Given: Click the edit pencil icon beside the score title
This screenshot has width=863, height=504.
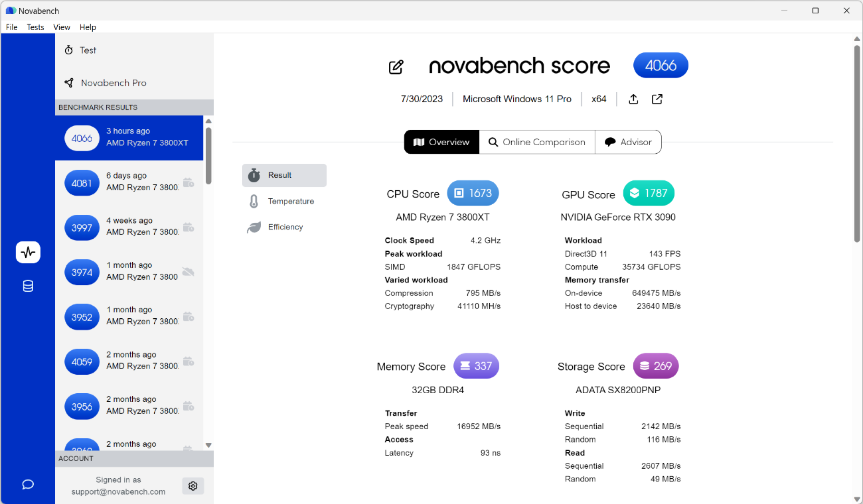Looking at the screenshot, I should click(x=396, y=67).
